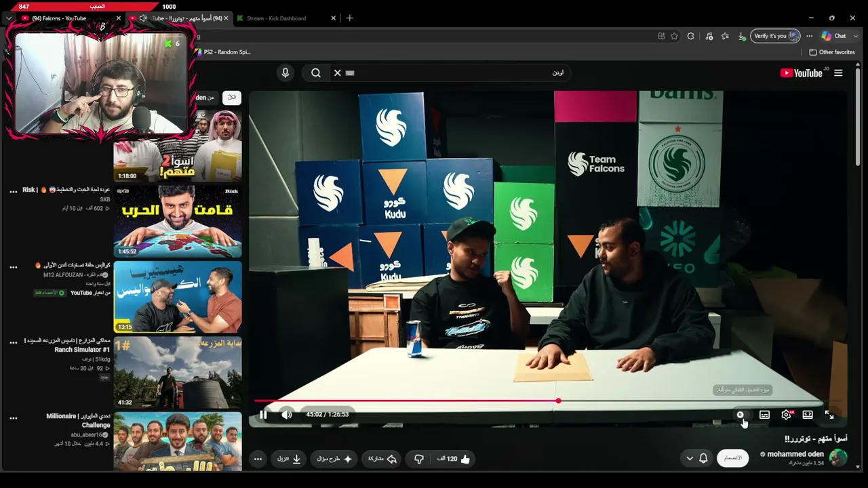This screenshot has height=488, width=868.
Task: Open the Other favorites folder
Action: pos(832,52)
